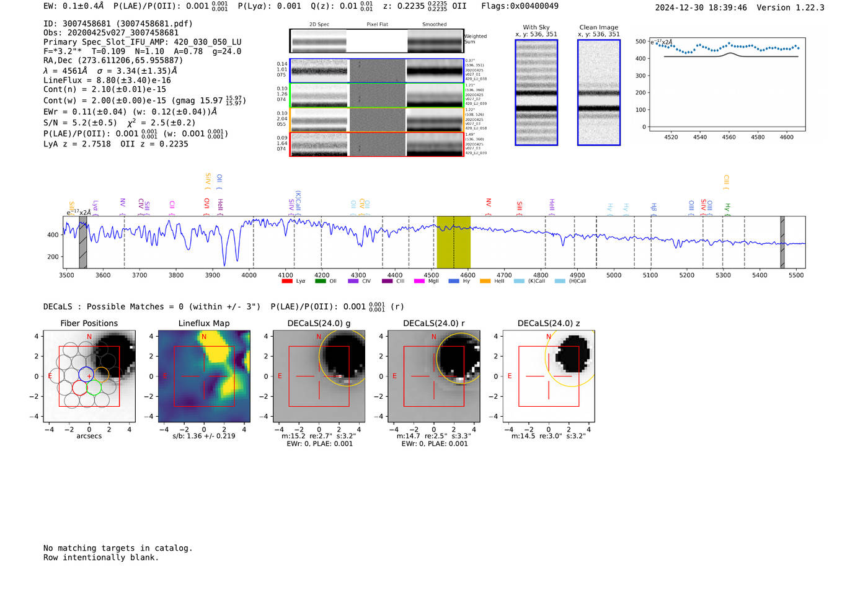Click the S/N = 5.2(±0.5) value
The height and width of the screenshot is (591, 868).
[x=80, y=123]
